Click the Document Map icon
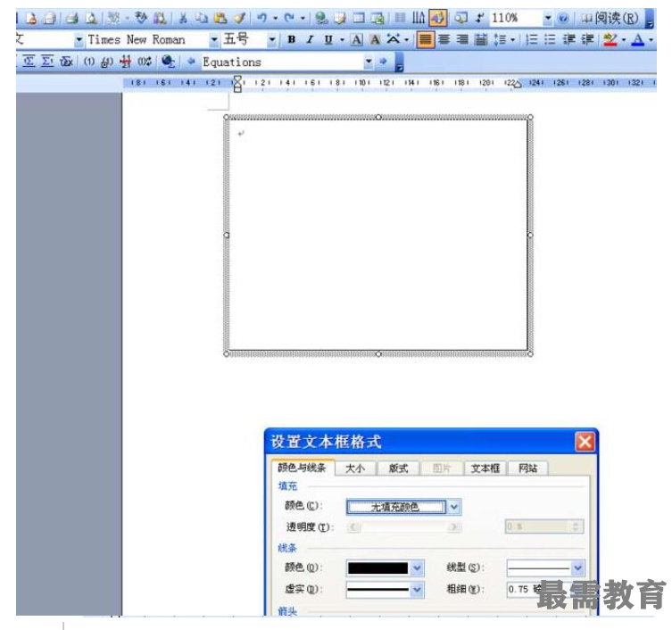 (x=460, y=18)
